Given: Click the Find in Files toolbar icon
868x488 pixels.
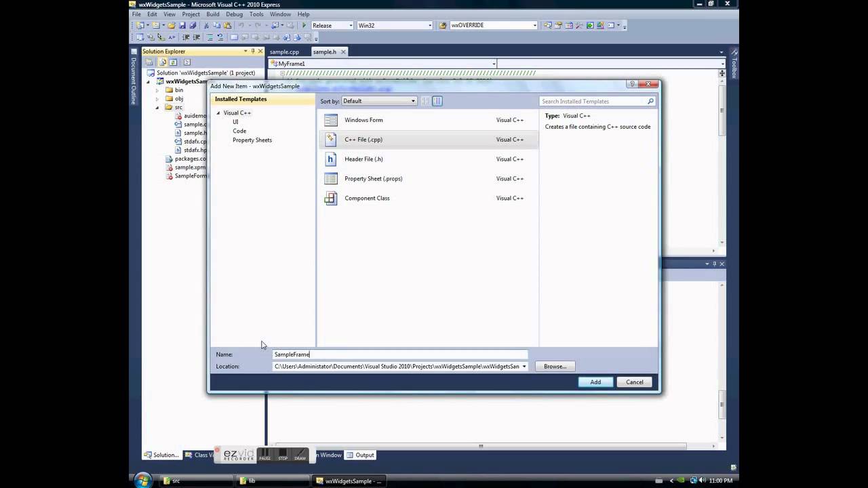Looking at the screenshot, I should point(443,26).
